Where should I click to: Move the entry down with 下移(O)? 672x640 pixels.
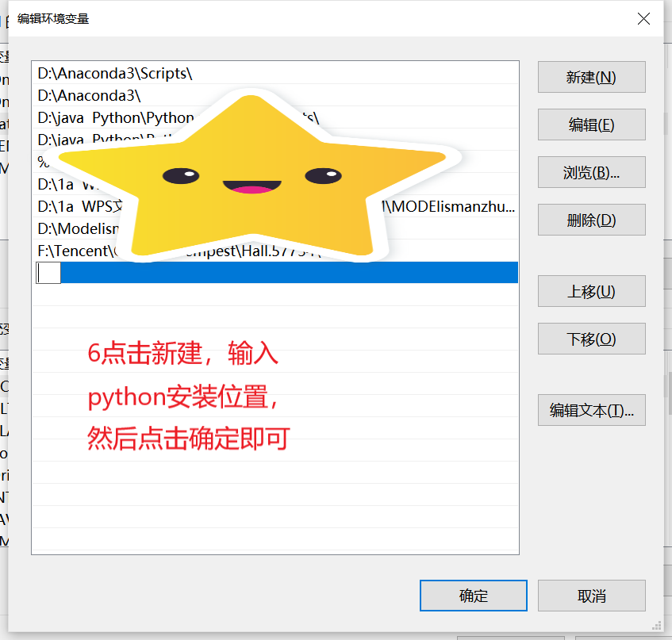click(x=591, y=339)
